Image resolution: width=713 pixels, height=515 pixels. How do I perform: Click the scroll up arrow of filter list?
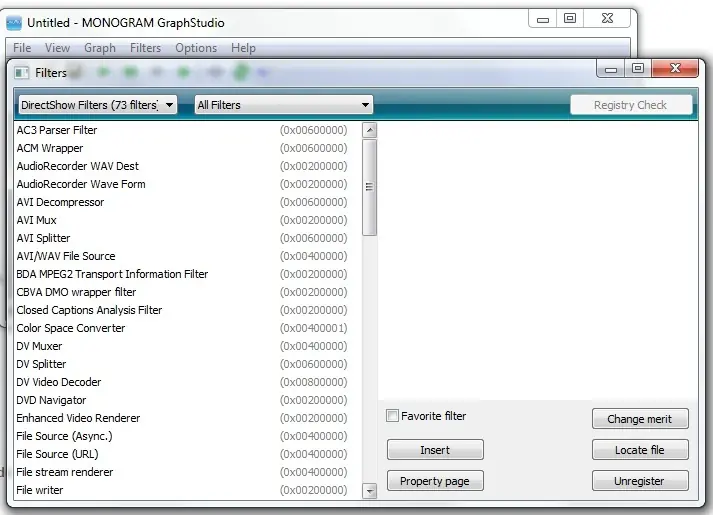pos(369,130)
